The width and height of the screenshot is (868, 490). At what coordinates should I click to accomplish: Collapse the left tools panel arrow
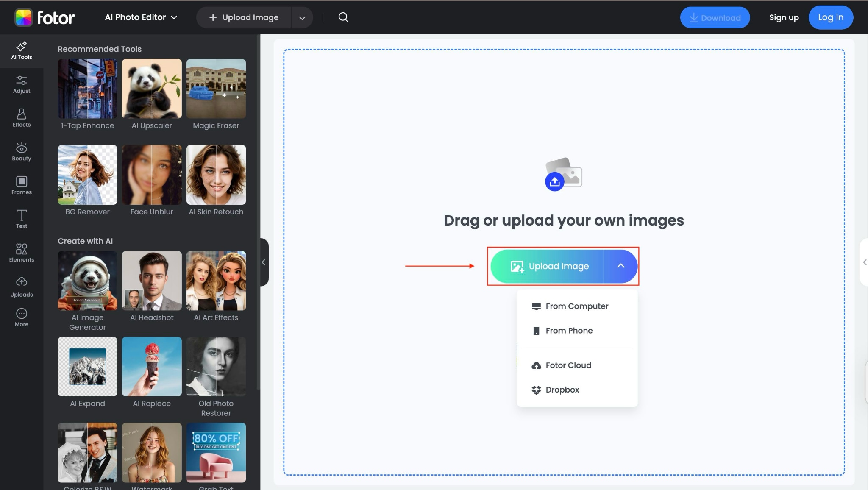point(264,262)
